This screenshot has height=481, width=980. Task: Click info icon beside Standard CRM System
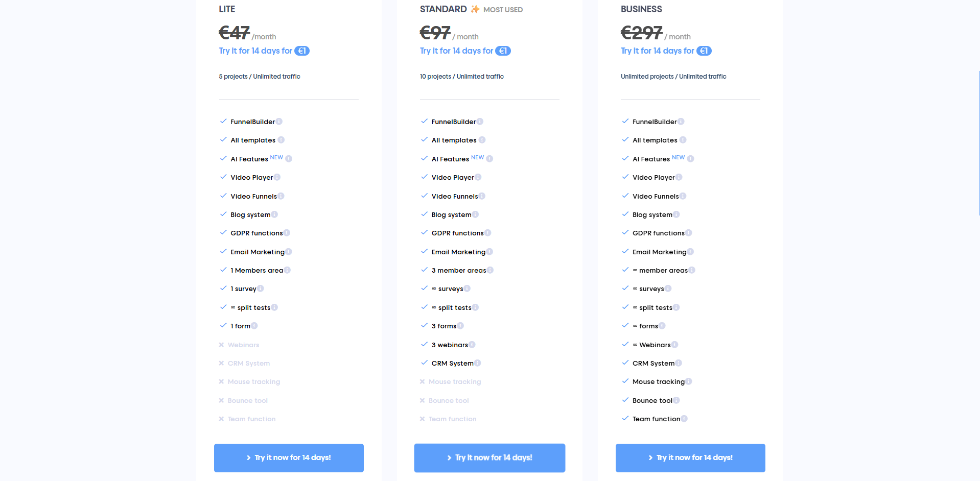point(477,363)
